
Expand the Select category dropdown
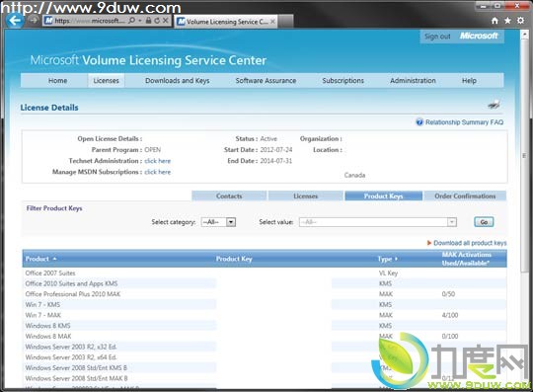click(218, 222)
